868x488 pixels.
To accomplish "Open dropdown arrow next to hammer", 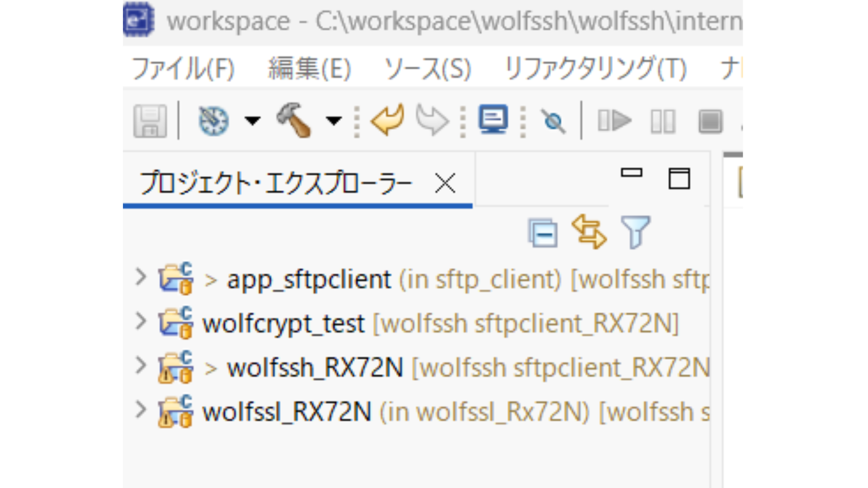I will pos(334,121).
